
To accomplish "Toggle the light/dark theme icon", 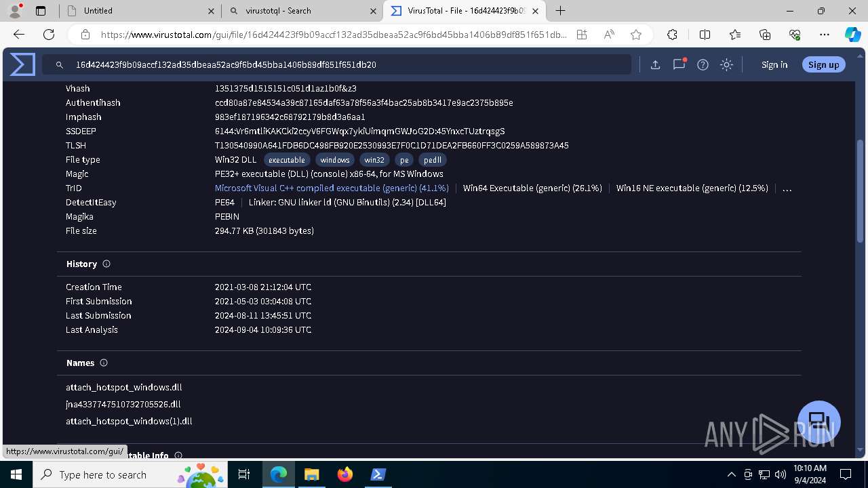I will 726,64.
